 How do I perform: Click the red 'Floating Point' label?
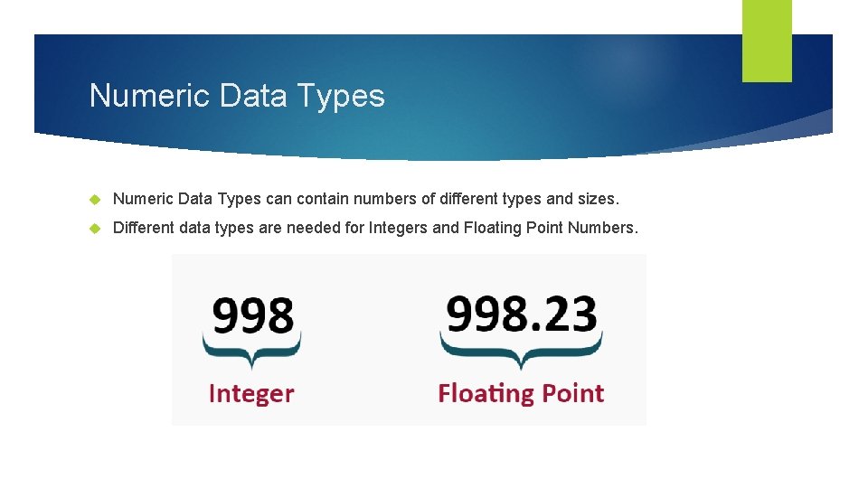click(521, 394)
